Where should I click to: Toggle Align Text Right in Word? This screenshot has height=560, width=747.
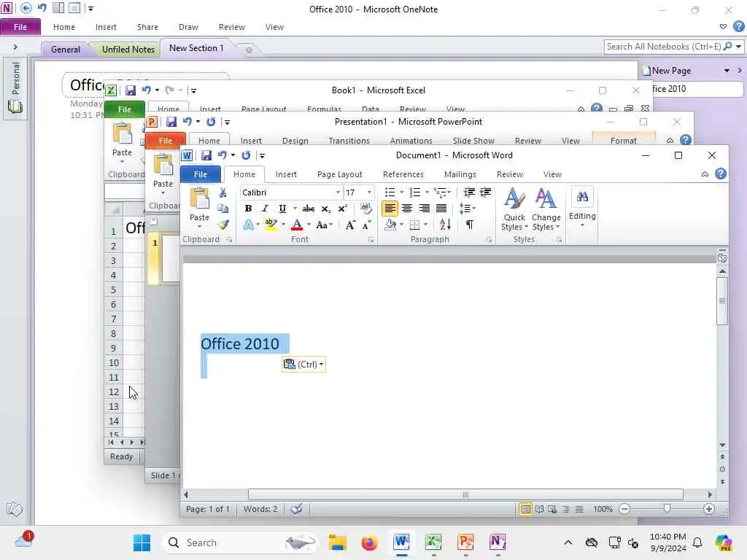pos(424,208)
